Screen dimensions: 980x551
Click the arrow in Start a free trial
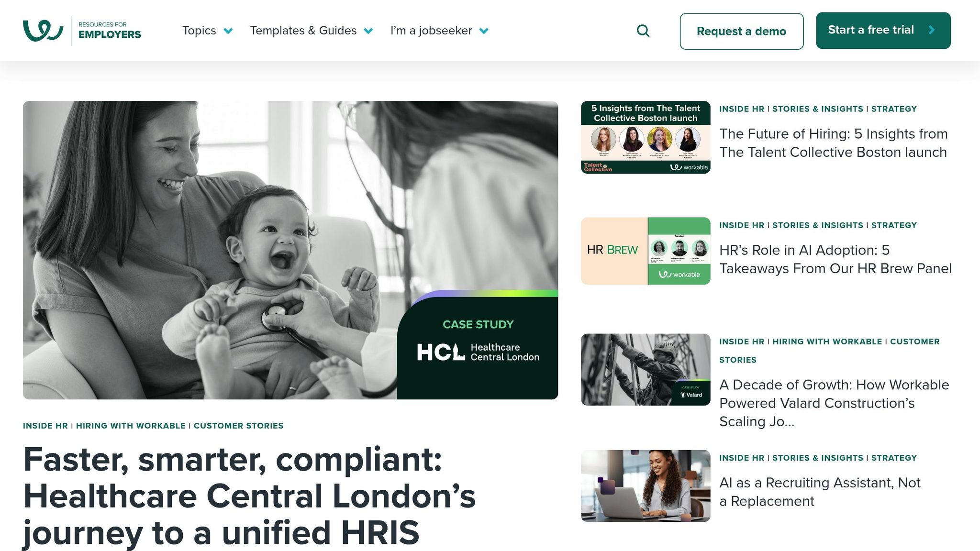click(932, 30)
